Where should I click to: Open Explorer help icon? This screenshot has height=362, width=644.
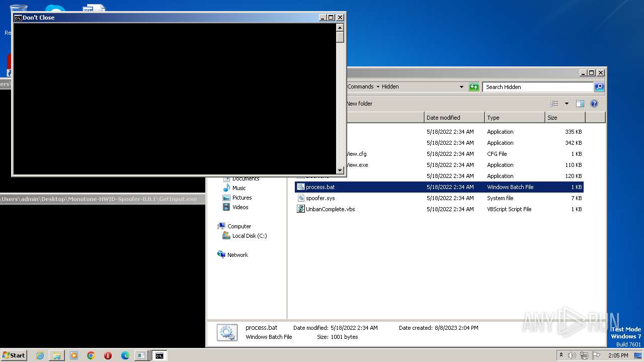coord(594,104)
